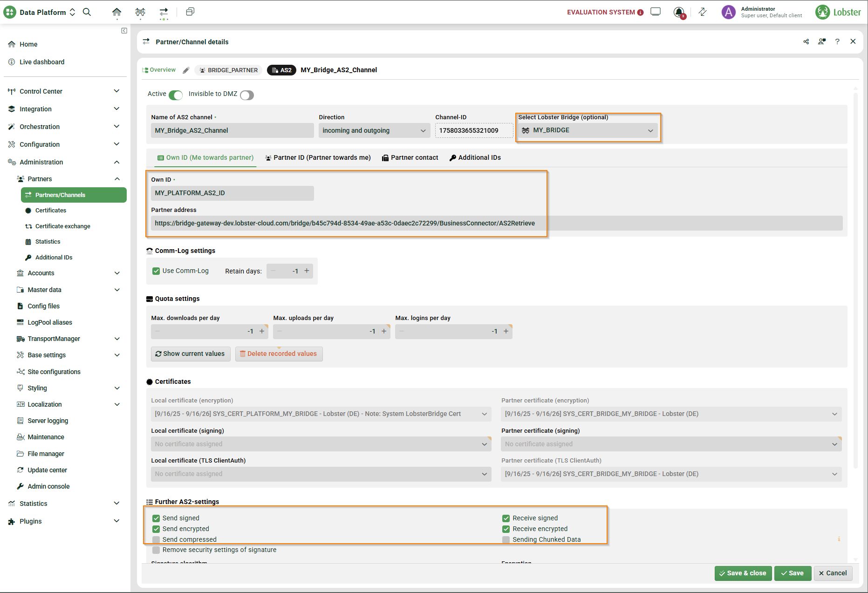The width and height of the screenshot is (868, 593).
Task: Uncheck the Use Comm-Log checkbox
Action: point(156,271)
